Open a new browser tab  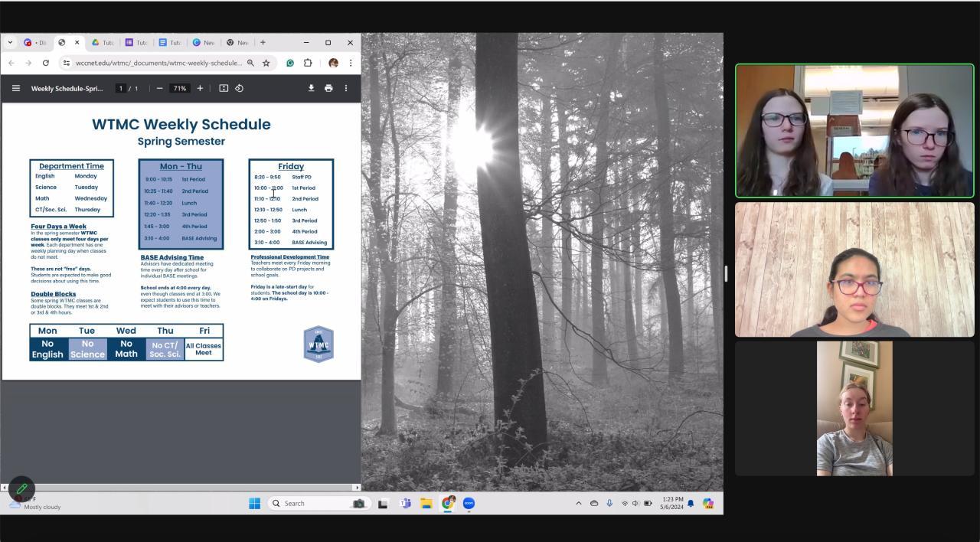(263, 42)
